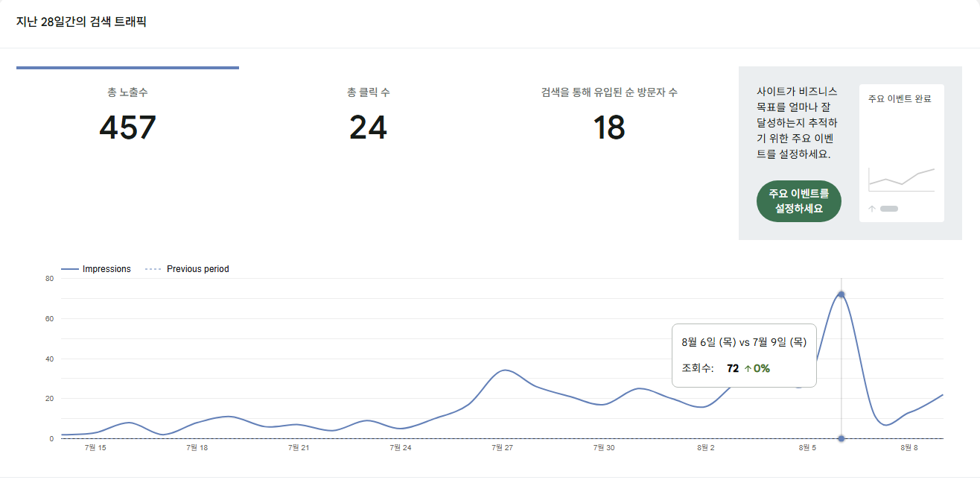The height and width of the screenshot is (486, 980).
Task: Click the 주요 이벤트를 설정하세요 green button
Action: (x=798, y=201)
